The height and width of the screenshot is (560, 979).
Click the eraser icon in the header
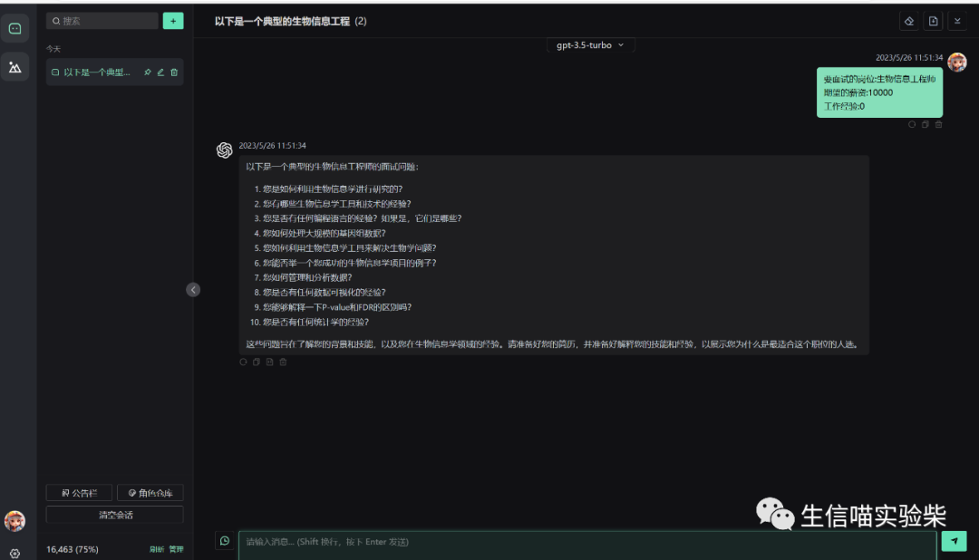pos(909,21)
